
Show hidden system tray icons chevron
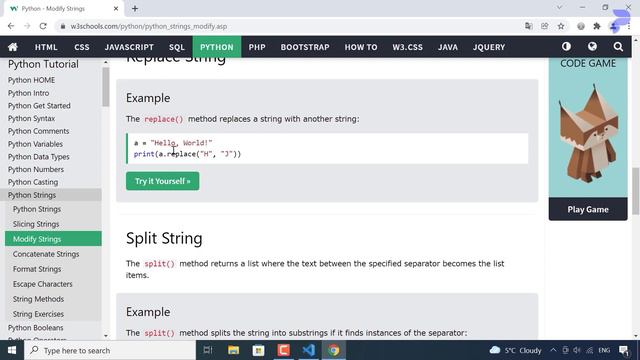(x=553, y=350)
